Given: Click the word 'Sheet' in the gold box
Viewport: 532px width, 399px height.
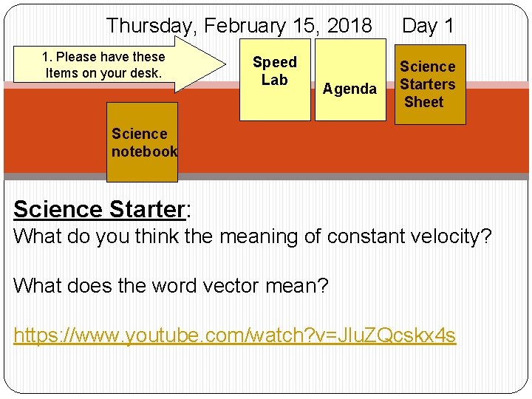Looking at the screenshot, I should (424, 102).
